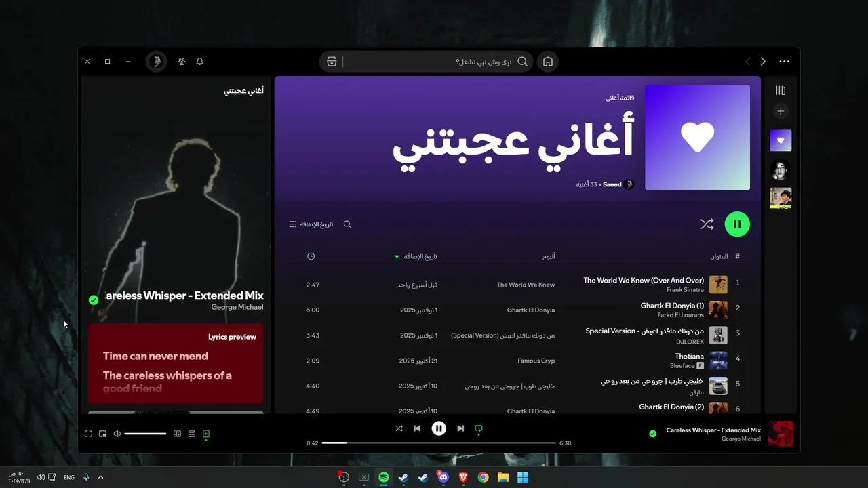Expand Your Library sidebar icon
Image resolution: width=868 pixels, height=488 pixels.
tap(781, 91)
